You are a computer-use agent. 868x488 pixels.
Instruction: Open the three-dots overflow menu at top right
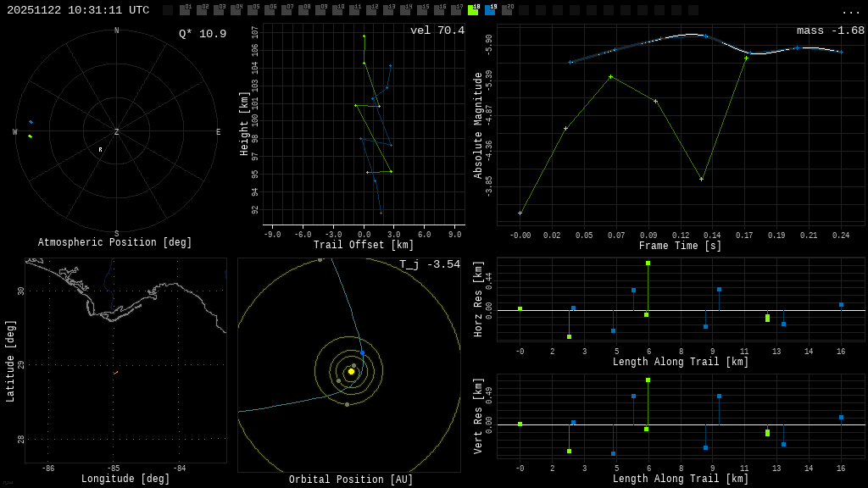click(x=850, y=11)
